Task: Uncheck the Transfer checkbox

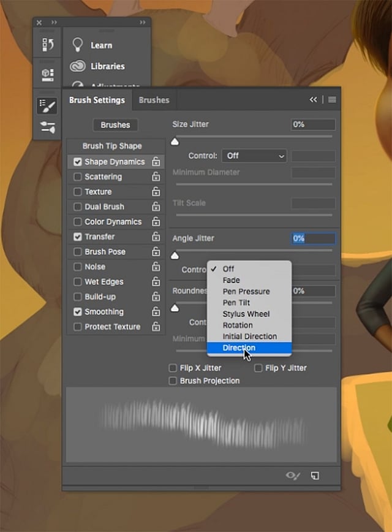Action: [78, 237]
